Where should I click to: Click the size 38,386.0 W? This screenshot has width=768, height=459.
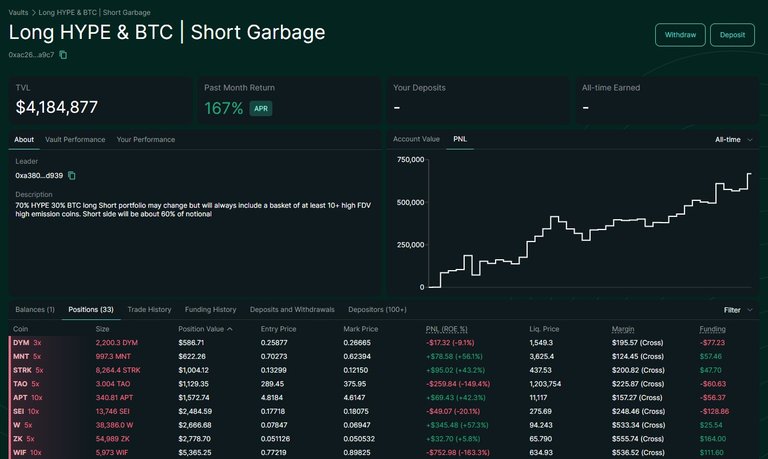click(x=114, y=425)
